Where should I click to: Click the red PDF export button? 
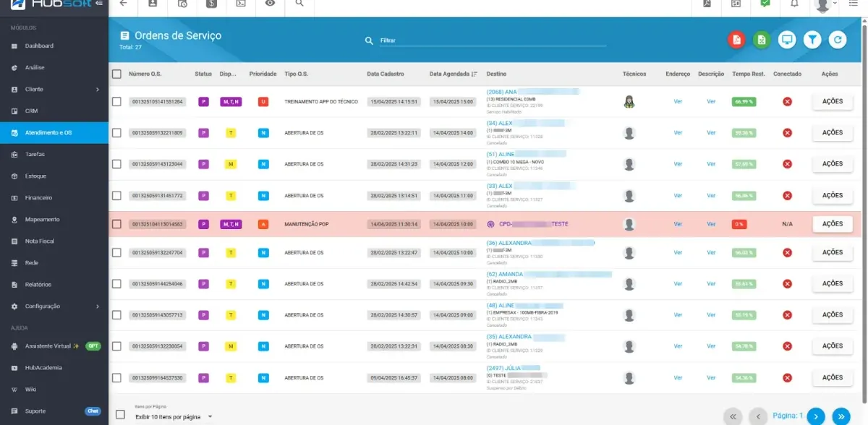click(x=736, y=40)
